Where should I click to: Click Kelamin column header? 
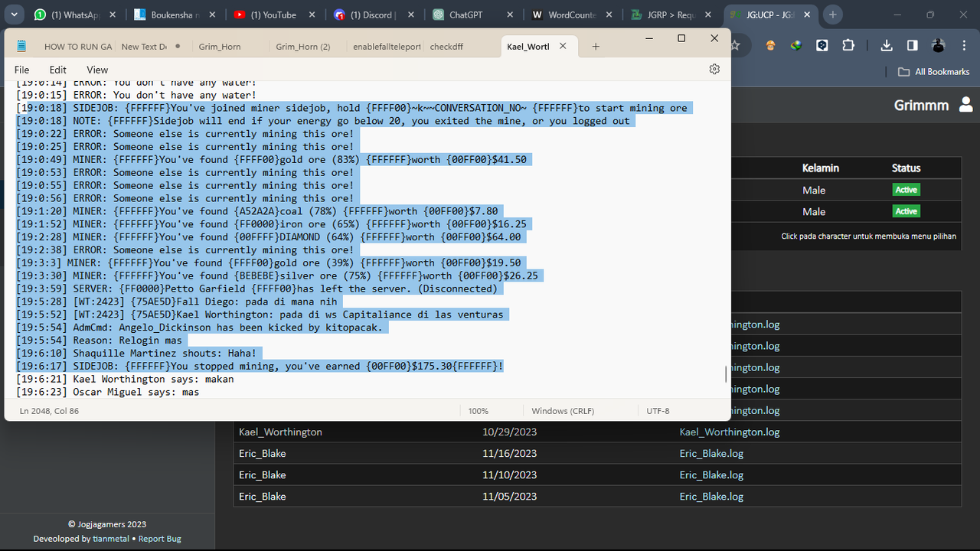pos(821,168)
